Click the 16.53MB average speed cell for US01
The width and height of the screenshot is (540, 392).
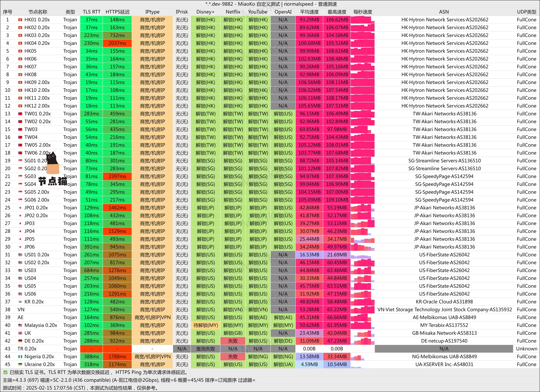pos(309,255)
